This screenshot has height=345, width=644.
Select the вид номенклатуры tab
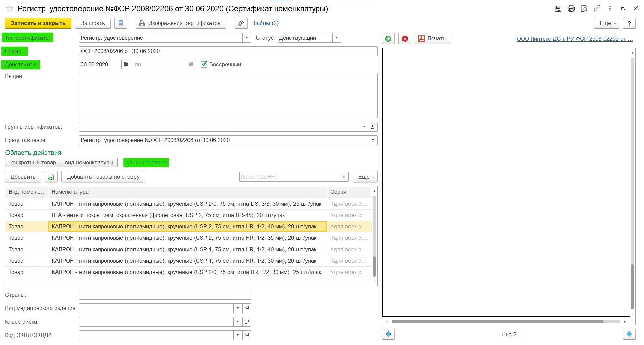(x=89, y=163)
